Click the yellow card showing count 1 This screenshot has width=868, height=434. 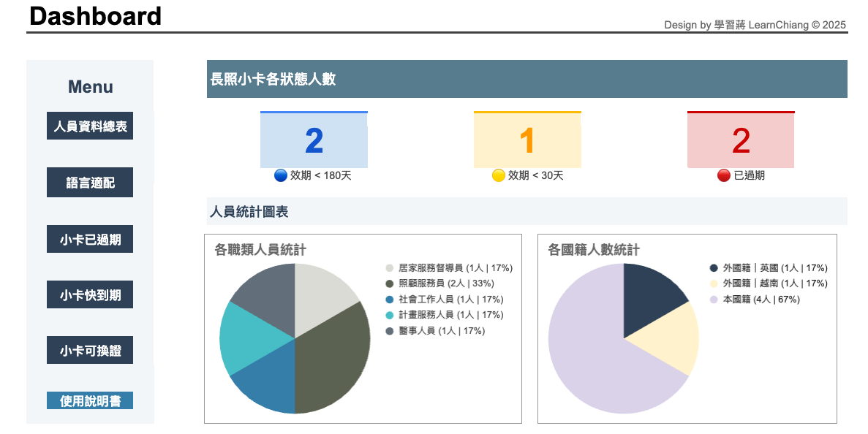coord(527,140)
